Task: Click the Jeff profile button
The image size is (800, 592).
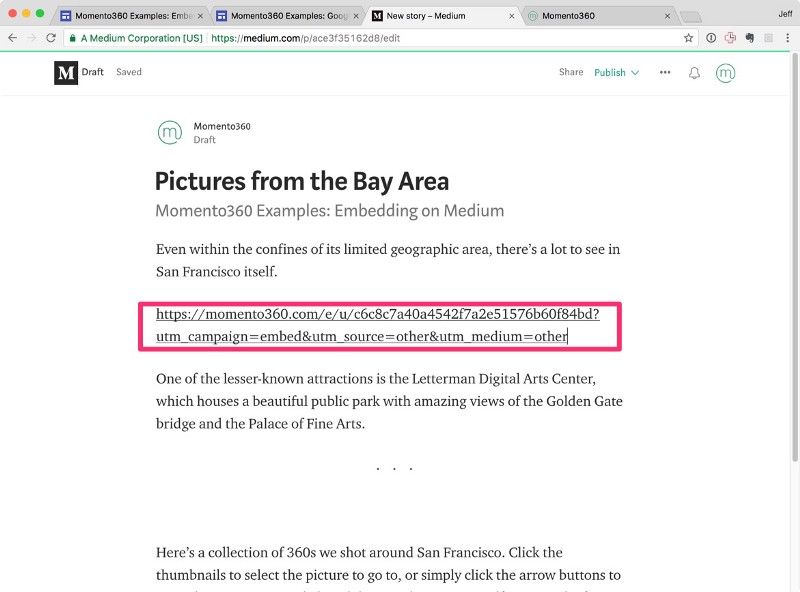Action: [x=785, y=14]
